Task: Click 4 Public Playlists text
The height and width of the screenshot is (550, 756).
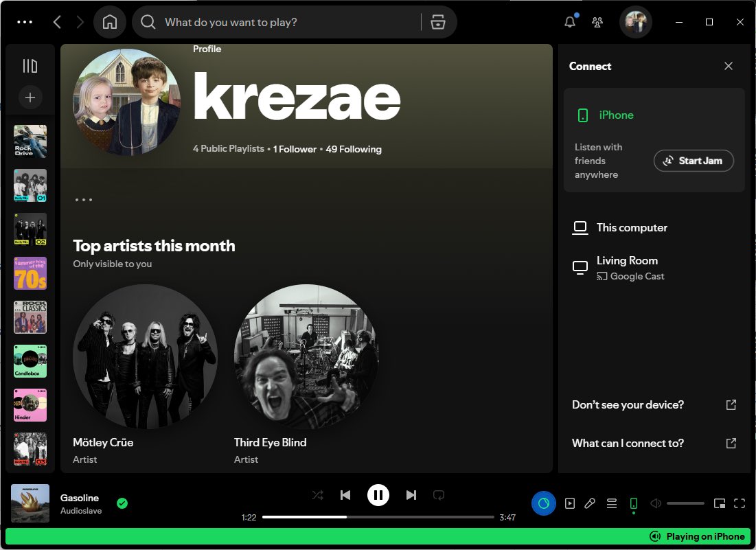Action: [229, 149]
